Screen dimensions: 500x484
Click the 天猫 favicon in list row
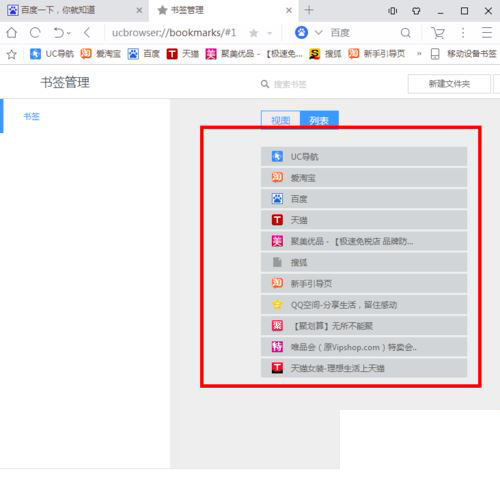tap(277, 220)
